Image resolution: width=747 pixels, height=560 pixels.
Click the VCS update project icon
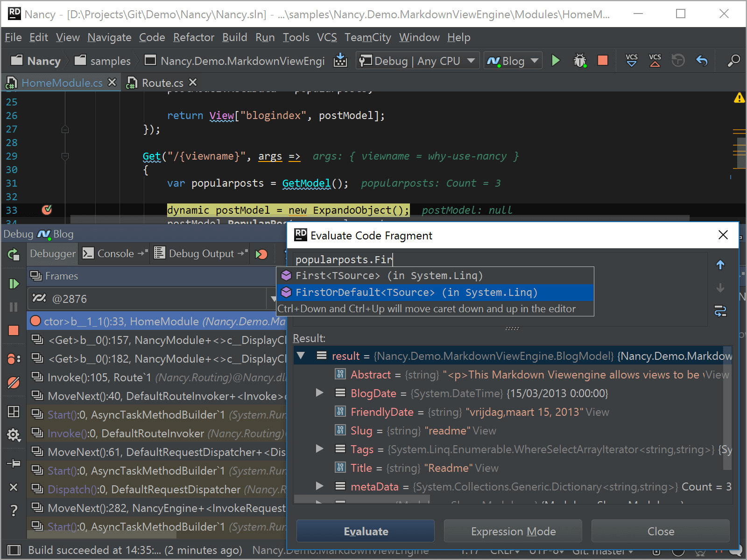(x=632, y=61)
